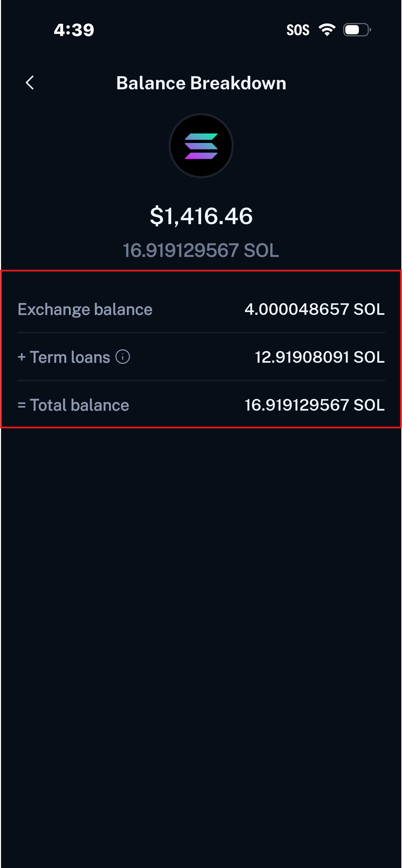Select the Balance Breakdown title
402x868 pixels.
point(201,83)
